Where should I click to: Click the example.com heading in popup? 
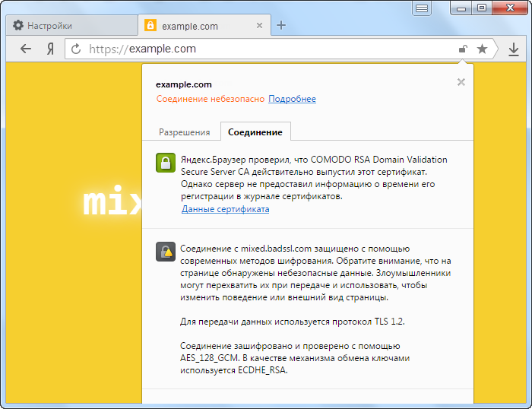(184, 84)
